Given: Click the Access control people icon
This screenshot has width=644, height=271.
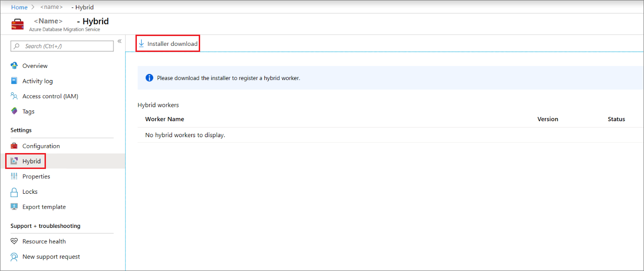Looking at the screenshot, I should point(14,96).
